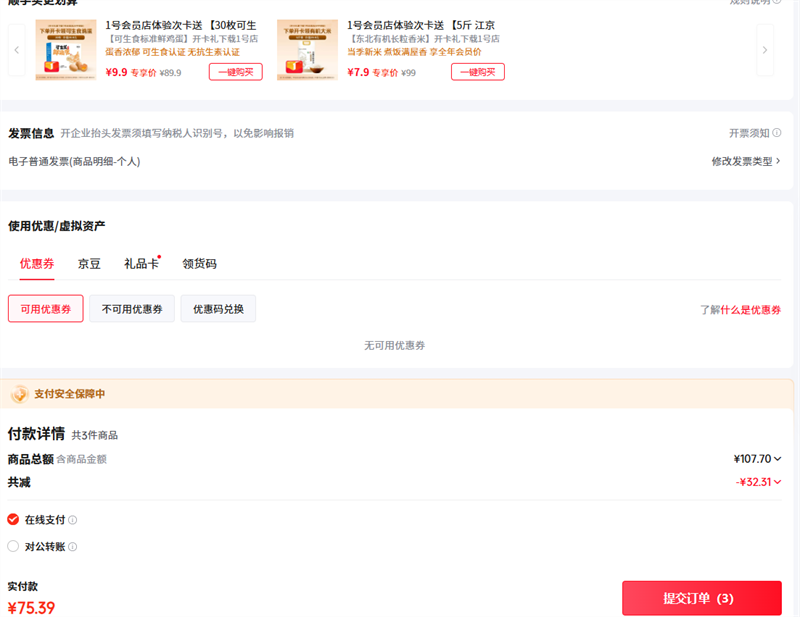Image resolution: width=800 pixels, height=617 pixels.
Task: Select the 在线支付 payment option
Action: (13, 519)
